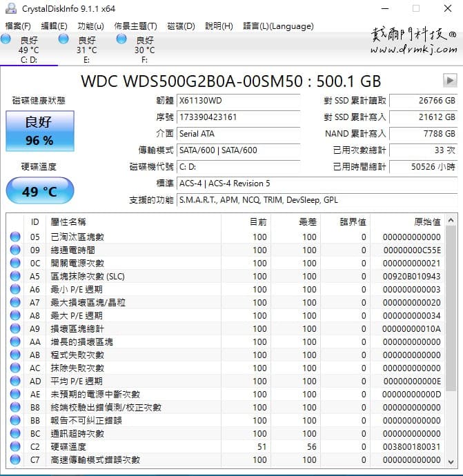This screenshot has height=476, width=463.
Task: Click the 良好 96 % health status button
Action: 40,131
